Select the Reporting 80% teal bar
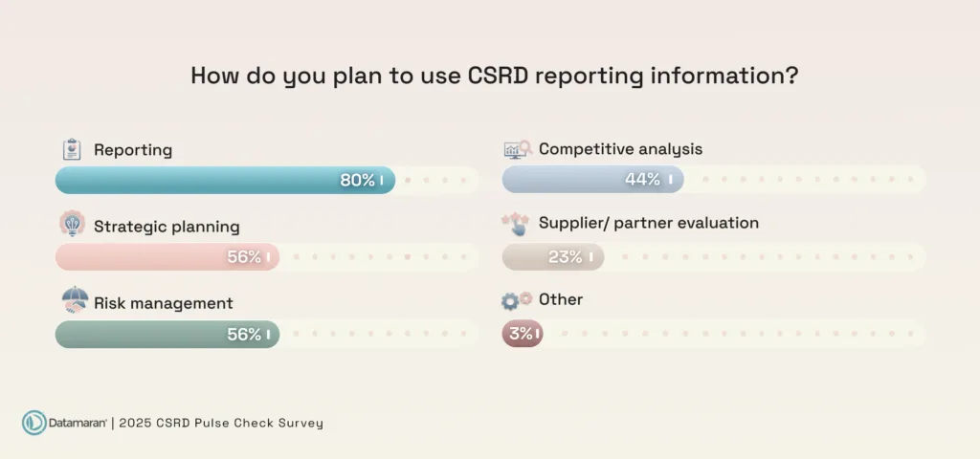Image resolution: width=980 pixels, height=459 pixels. (225, 180)
